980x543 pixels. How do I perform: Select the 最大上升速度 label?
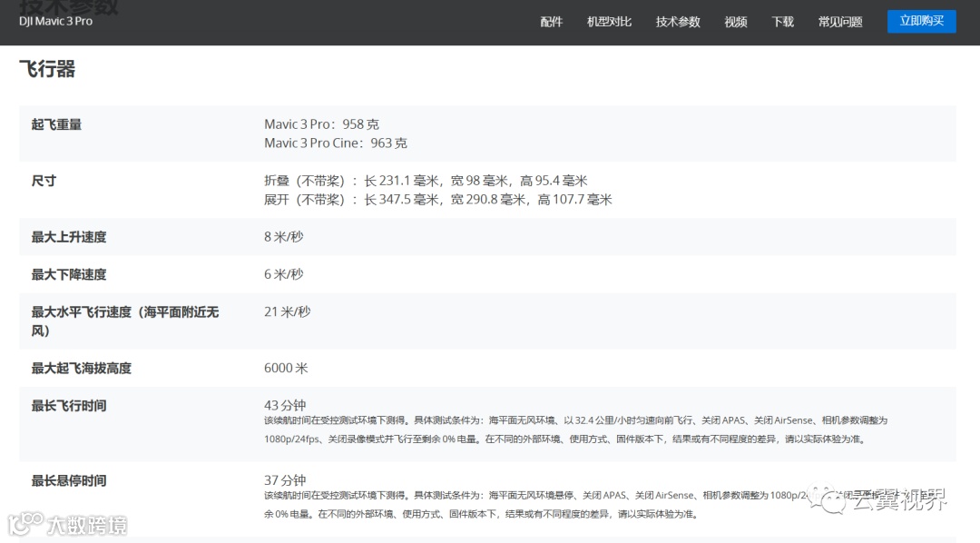(69, 236)
